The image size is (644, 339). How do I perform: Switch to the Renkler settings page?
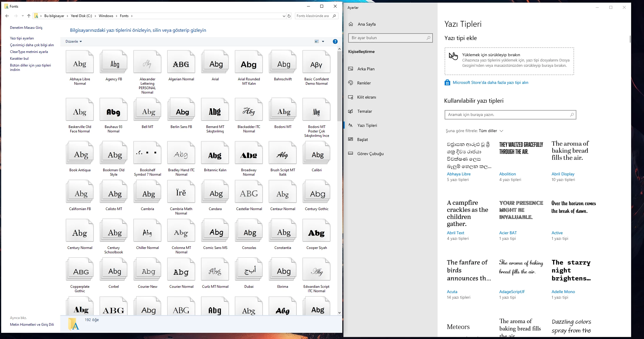(x=364, y=83)
